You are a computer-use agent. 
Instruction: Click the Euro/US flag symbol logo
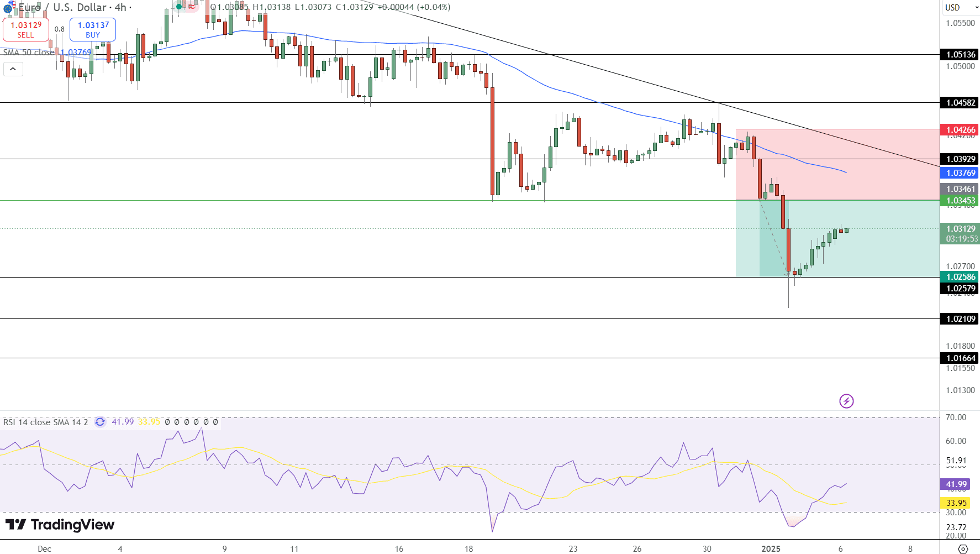(9, 8)
